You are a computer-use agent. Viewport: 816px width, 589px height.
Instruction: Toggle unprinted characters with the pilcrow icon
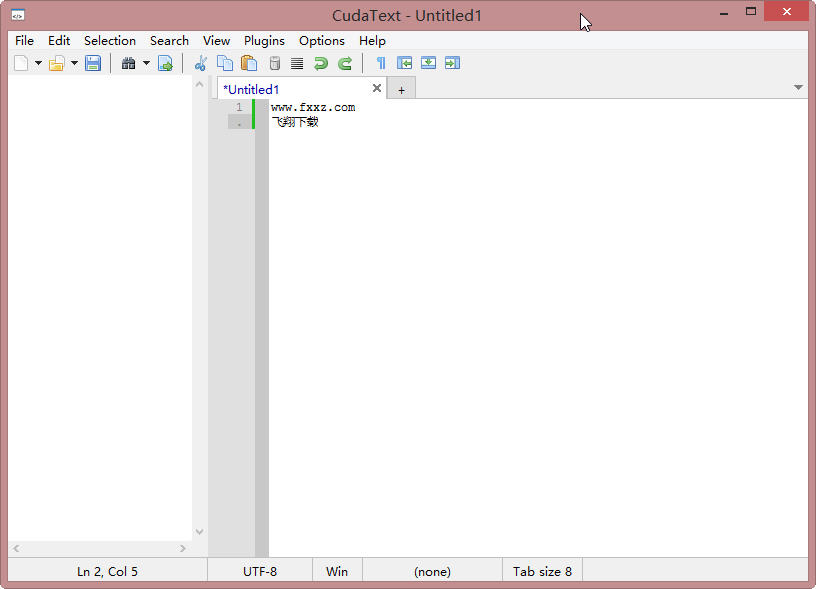point(380,63)
